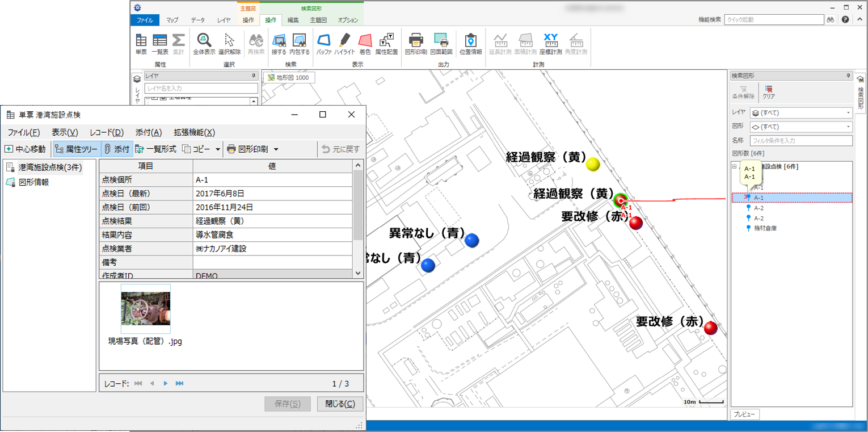Open the 表示(V) menu in 単票 window
The height and width of the screenshot is (432, 868).
[65, 132]
